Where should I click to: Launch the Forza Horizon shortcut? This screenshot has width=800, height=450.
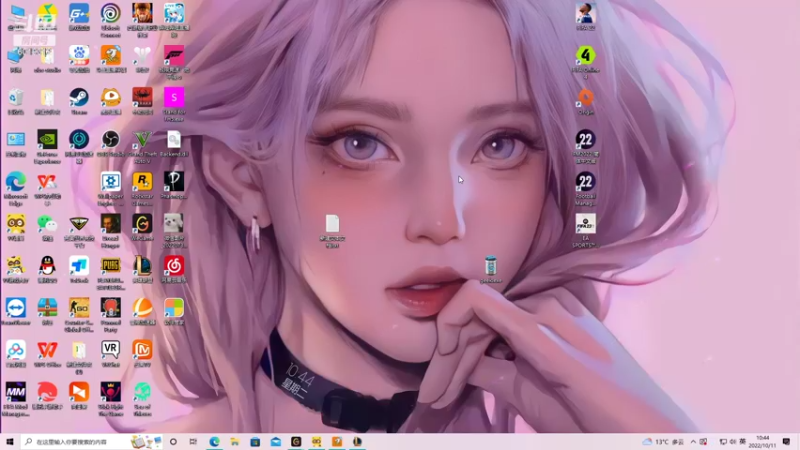point(174,62)
